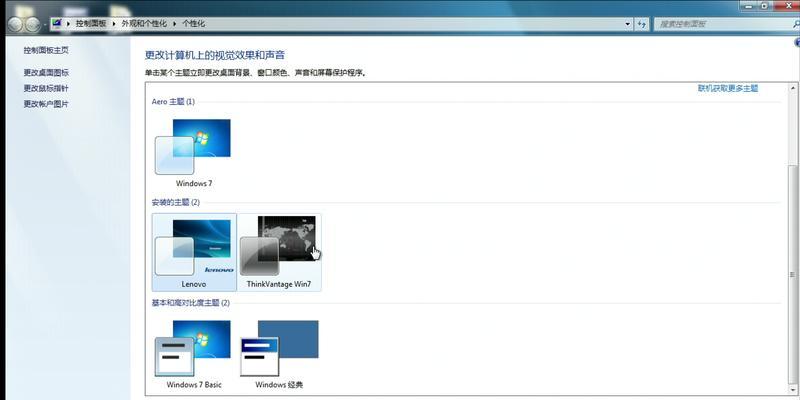Click the Aero 主题 (1) group header
The width and height of the screenshot is (800, 400).
[173, 102]
